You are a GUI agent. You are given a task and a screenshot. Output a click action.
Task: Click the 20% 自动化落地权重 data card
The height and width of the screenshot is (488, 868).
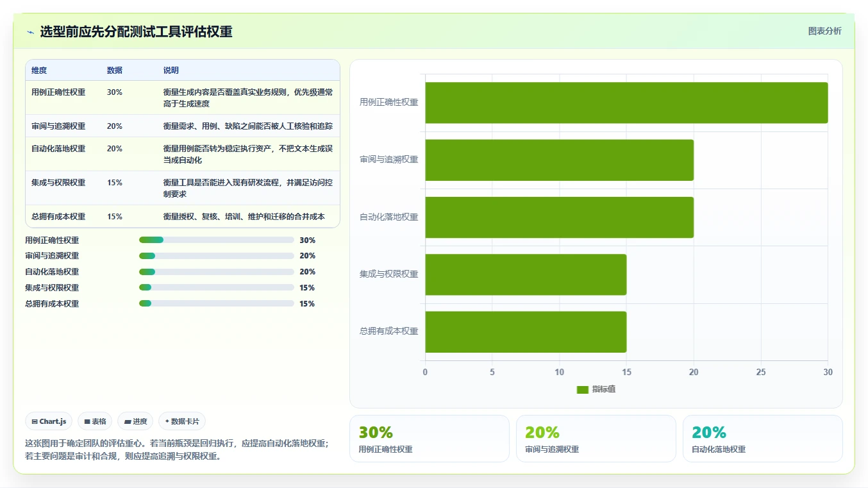click(763, 439)
